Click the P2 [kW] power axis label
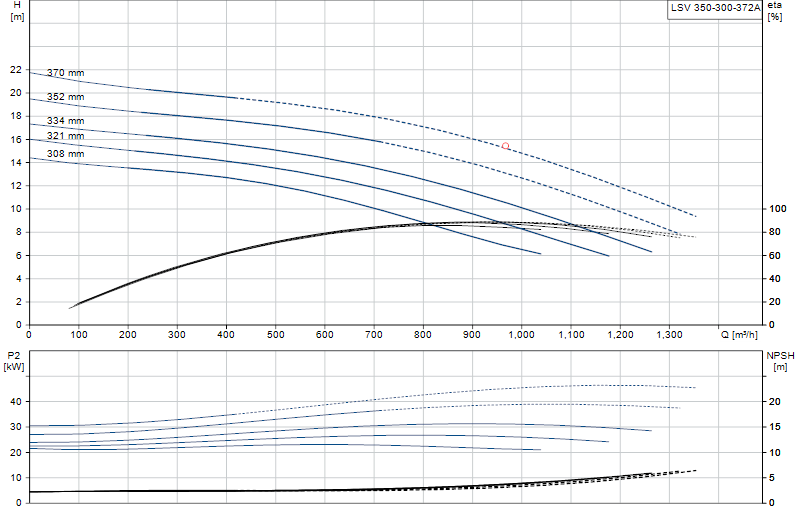 14,361
